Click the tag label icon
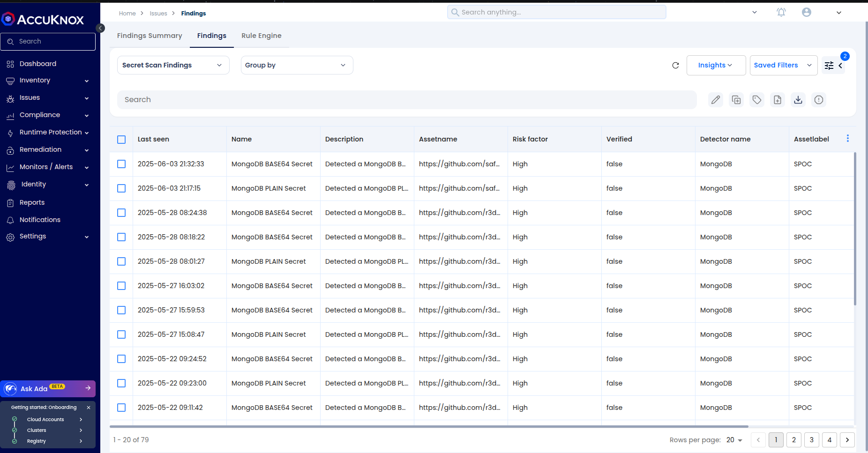The image size is (868, 453). tap(757, 100)
